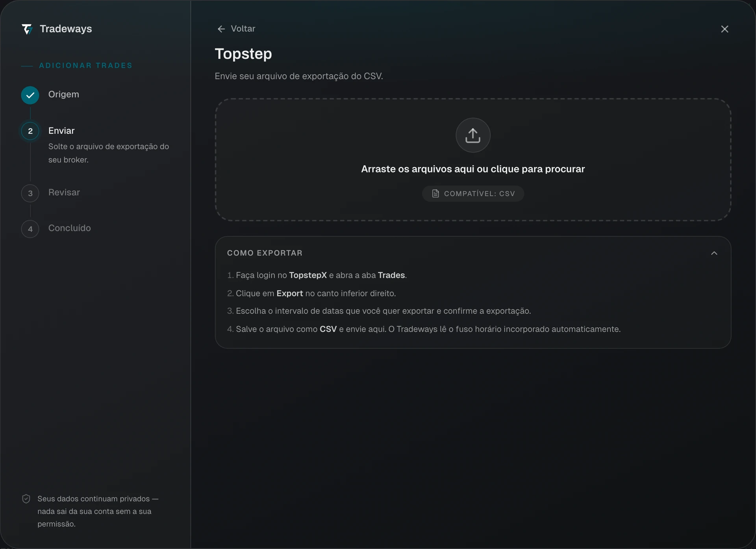Select the completed Origem step checkmark
756x549 pixels.
30,95
